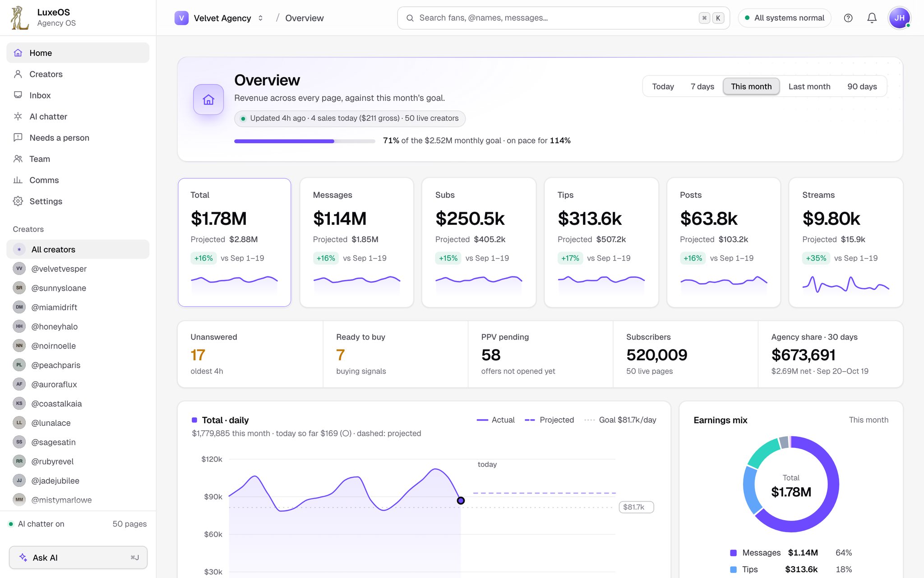
Task: Open the Needs a person queue
Action: [78, 138]
